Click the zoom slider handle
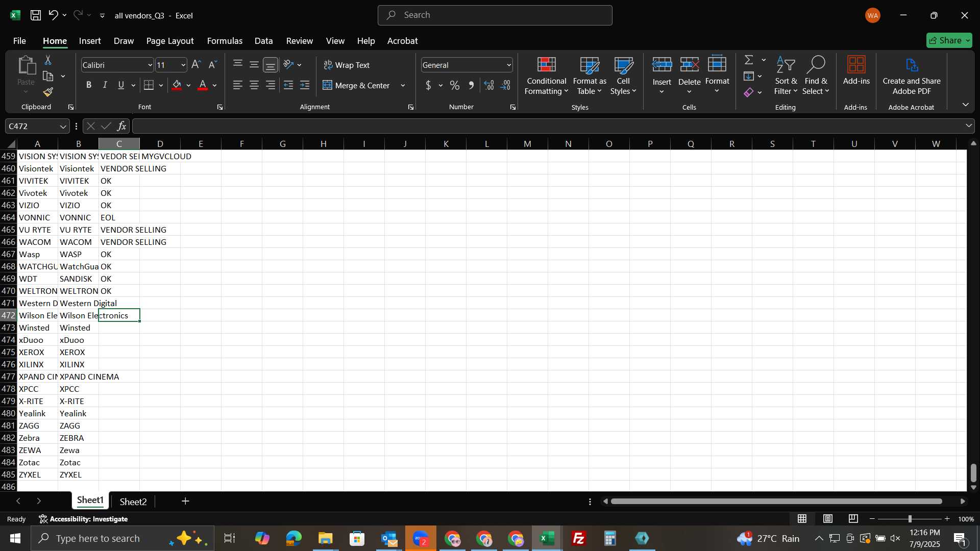The image size is (980, 551). tap(910, 519)
